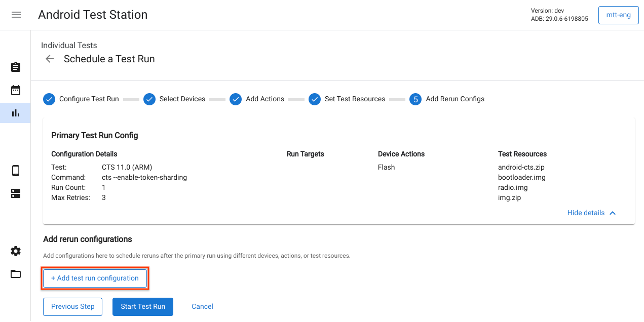Cancel the test run scheduling
644x322 pixels.
[x=202, y=306]
